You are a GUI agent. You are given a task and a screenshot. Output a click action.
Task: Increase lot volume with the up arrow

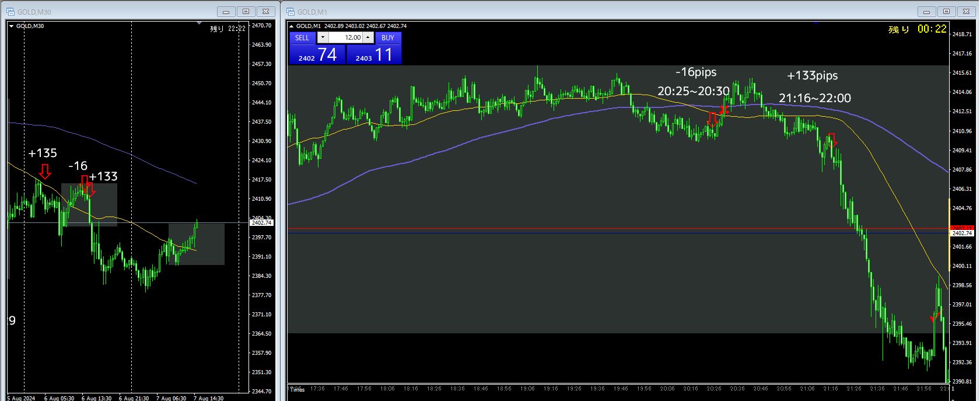click(x=367, y=37)
